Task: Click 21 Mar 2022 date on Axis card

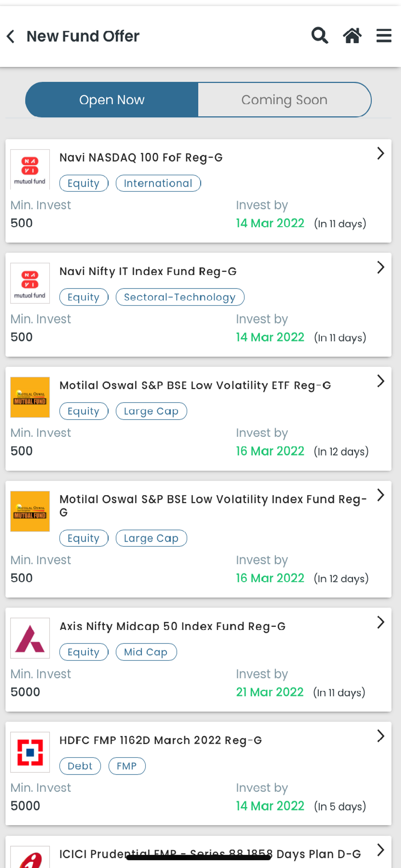Action: pos(270,692)
